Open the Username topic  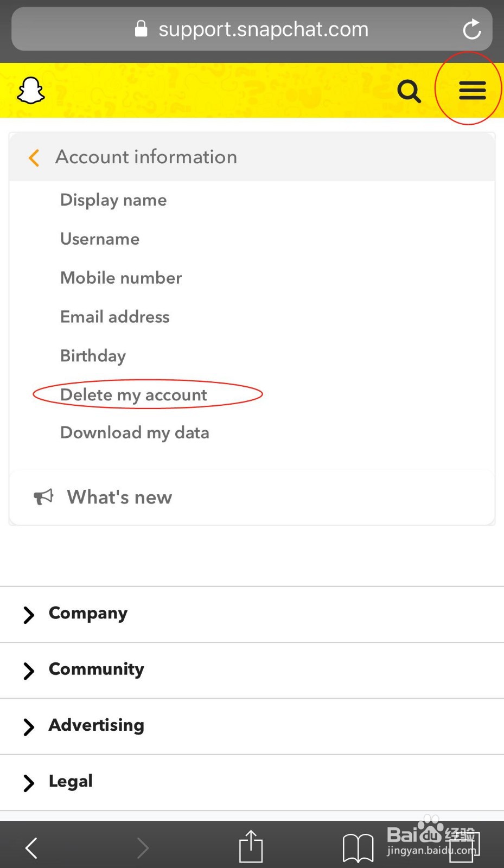coord(100,239)
